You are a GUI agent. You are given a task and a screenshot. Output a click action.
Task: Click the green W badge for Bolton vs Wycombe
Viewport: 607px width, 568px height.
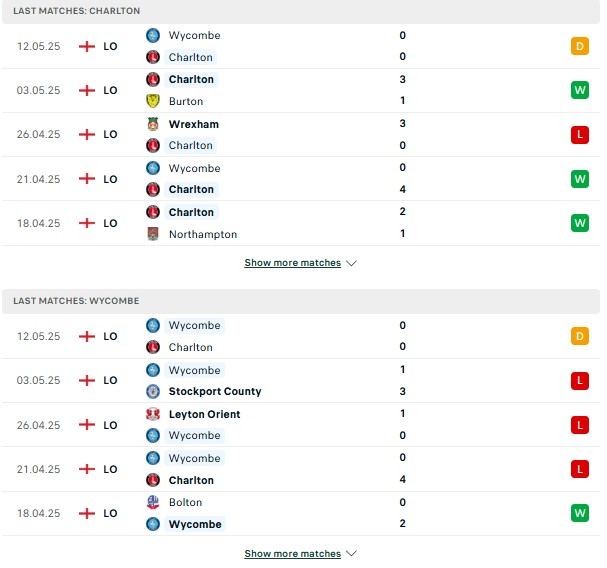tap(580, 513)
